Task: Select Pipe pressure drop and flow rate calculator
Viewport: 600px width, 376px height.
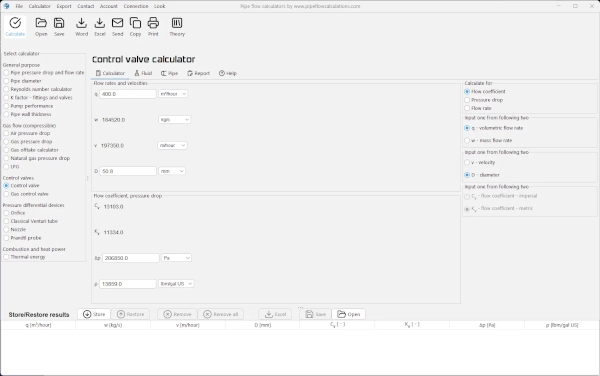Action: [x=44, y=73]
